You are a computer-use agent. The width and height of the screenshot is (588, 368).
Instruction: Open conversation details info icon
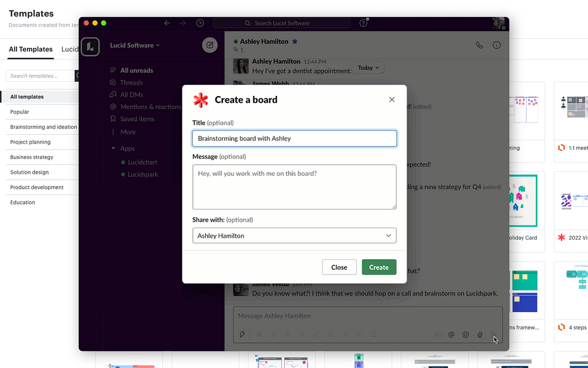(496, 45)
